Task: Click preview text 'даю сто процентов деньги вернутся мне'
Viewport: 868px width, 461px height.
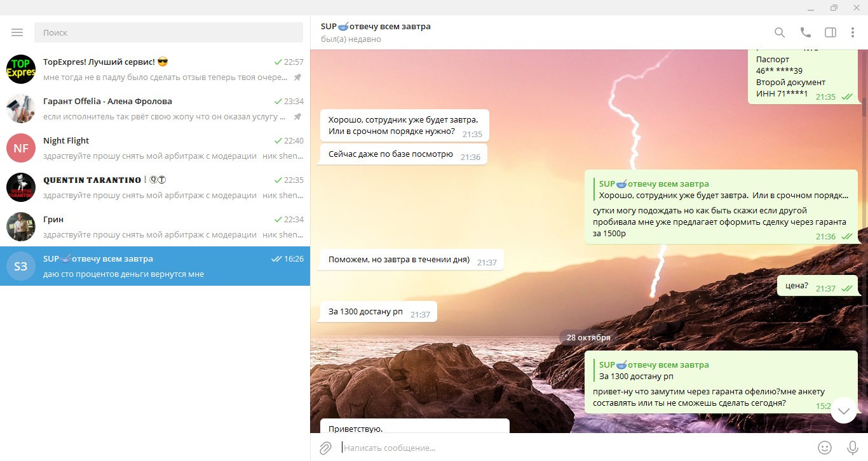Action: [x=123, y=274]
